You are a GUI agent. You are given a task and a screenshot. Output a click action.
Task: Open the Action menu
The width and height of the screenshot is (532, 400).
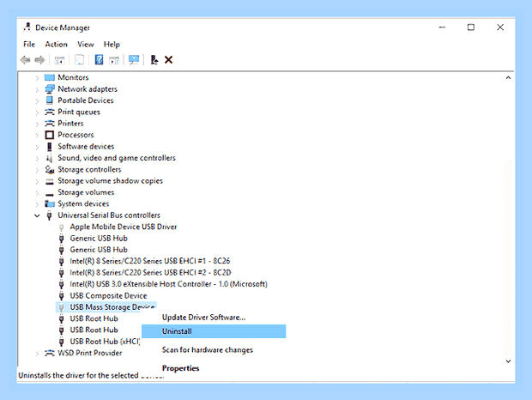coord(56,44)
